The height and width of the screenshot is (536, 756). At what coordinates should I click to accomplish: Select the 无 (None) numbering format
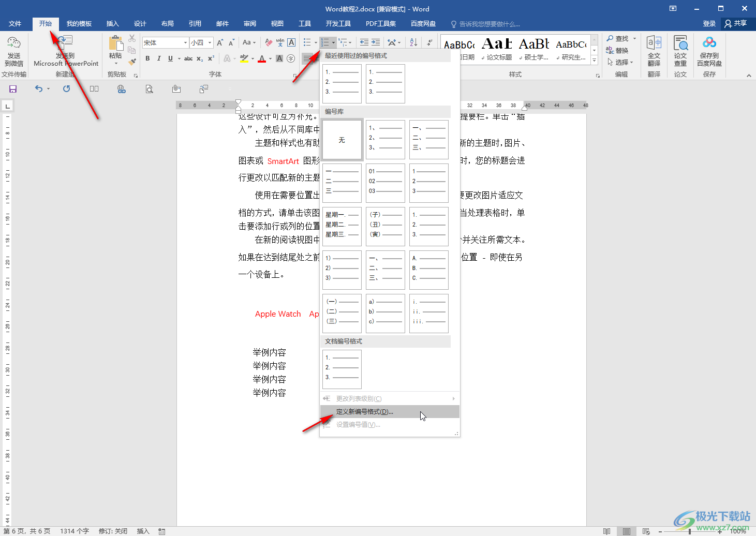342,140
